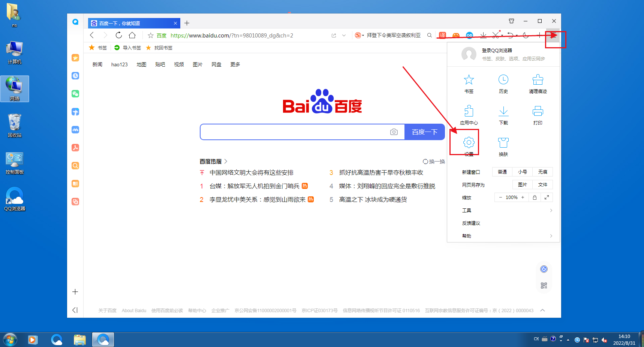
Task: Open the 贴吧 link
Action: tap(160, 64)
